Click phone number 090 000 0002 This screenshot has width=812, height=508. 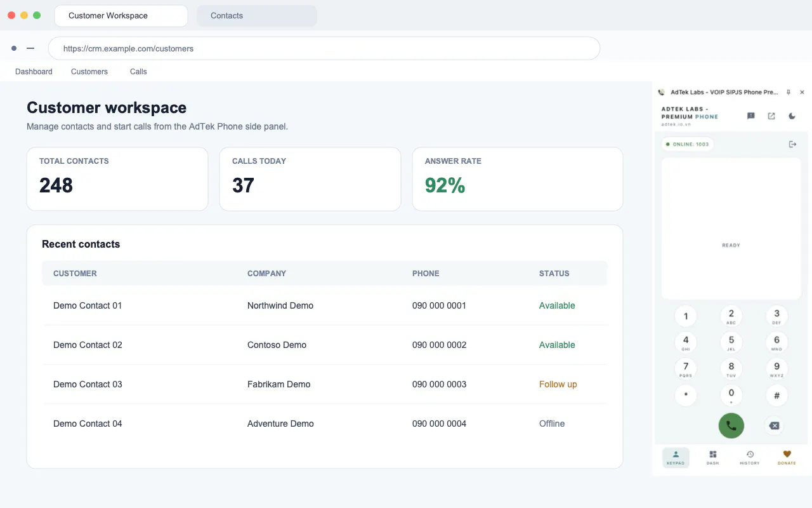[439, 345]
